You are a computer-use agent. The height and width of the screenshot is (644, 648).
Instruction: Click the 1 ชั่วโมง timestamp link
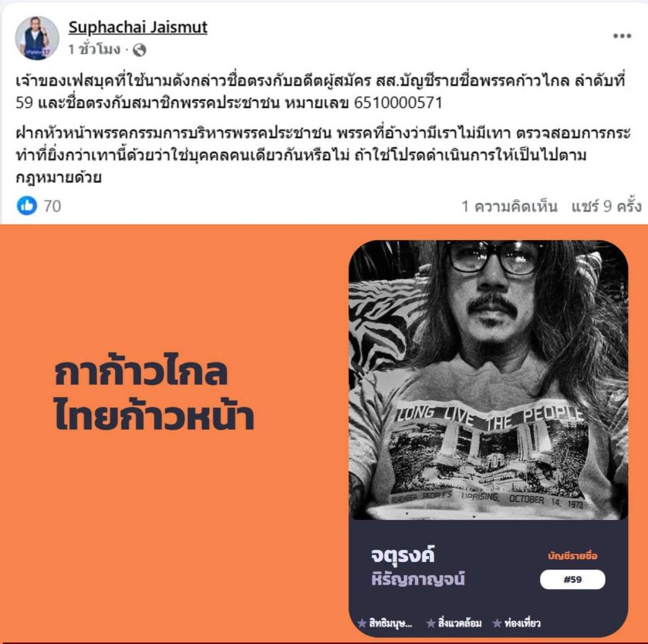94,49
